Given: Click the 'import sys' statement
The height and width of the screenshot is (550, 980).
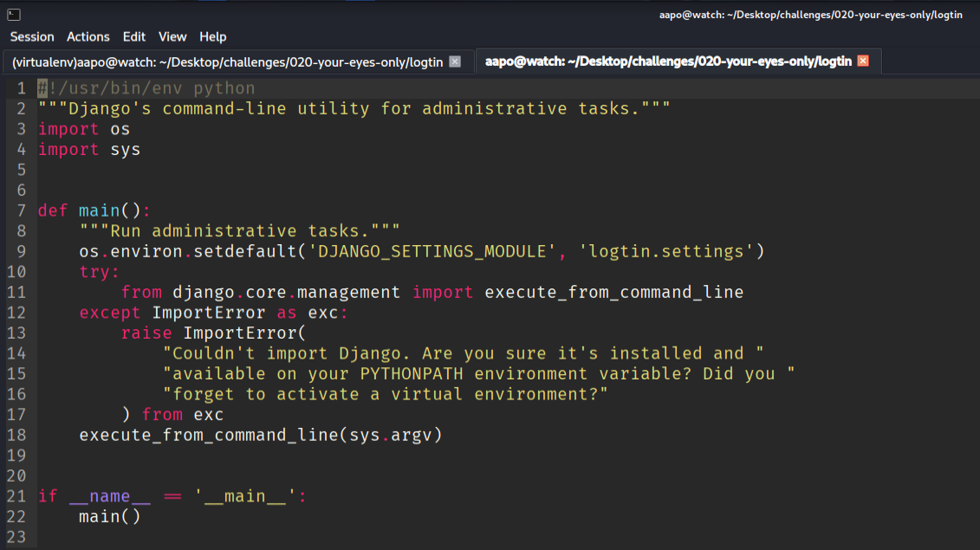Looking at the screenshot, I should (x=89, y=150).
